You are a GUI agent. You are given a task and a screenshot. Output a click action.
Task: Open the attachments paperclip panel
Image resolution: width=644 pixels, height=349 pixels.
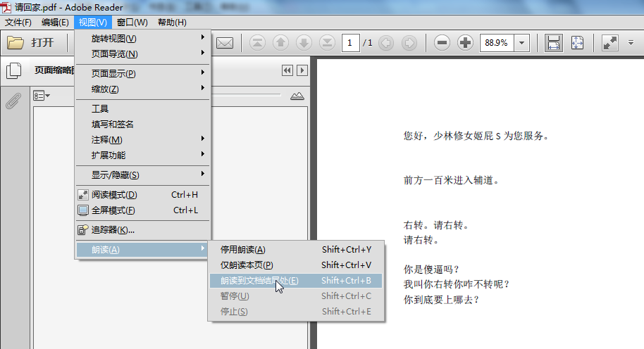[x=13, y=101]
